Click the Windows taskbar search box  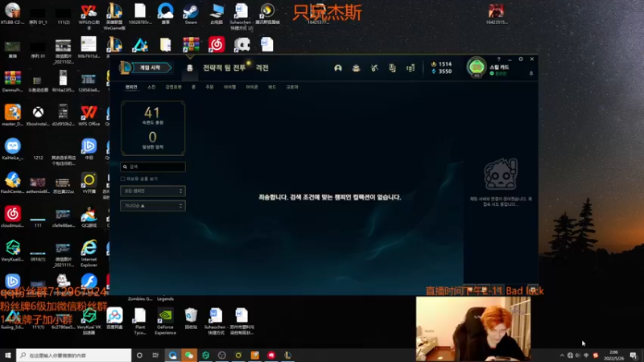pyautogui.click(x=74, y=355)
